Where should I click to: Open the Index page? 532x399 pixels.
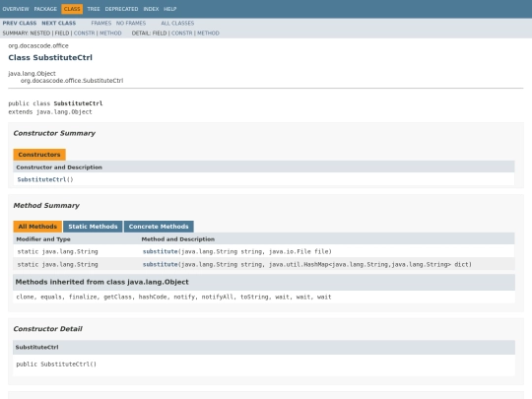[151, 9]
